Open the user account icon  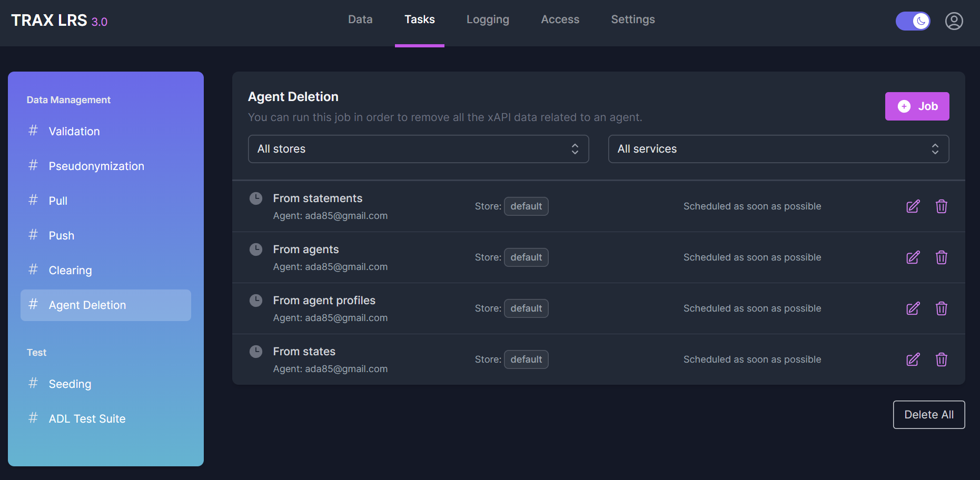click(954, 21)
